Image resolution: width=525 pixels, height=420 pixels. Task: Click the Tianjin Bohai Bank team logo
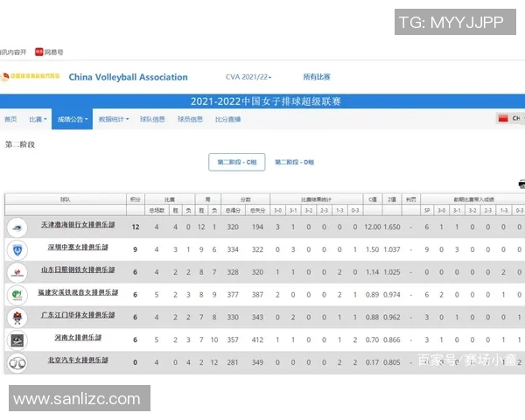tap(17, 227)
